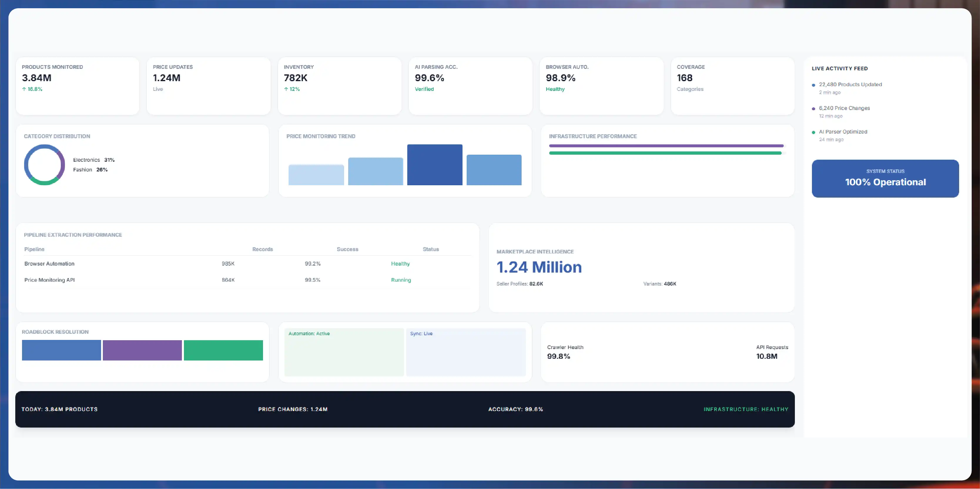Select the purple Roadblock Resolution block
This screenshot has width=980, height=489.
142,350
